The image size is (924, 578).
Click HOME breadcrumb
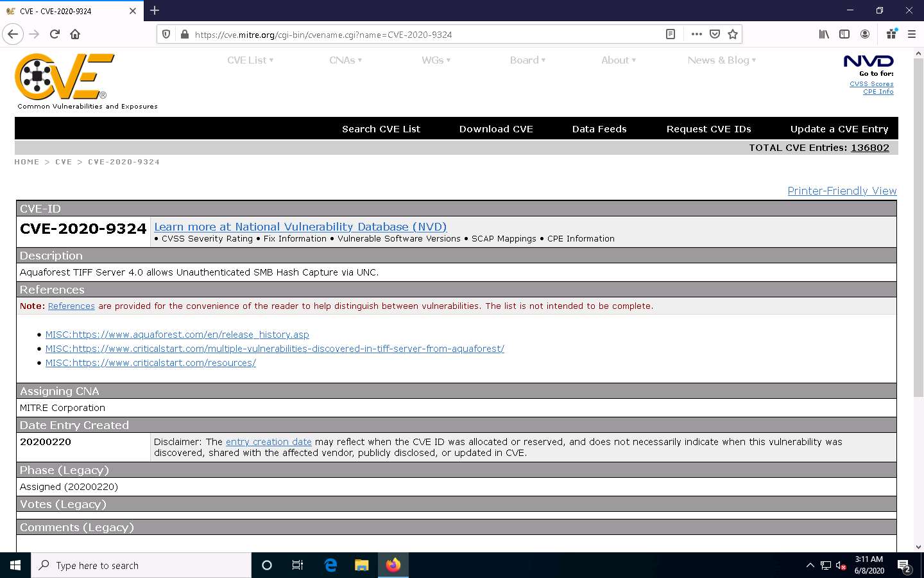click(x=27, y=162)
